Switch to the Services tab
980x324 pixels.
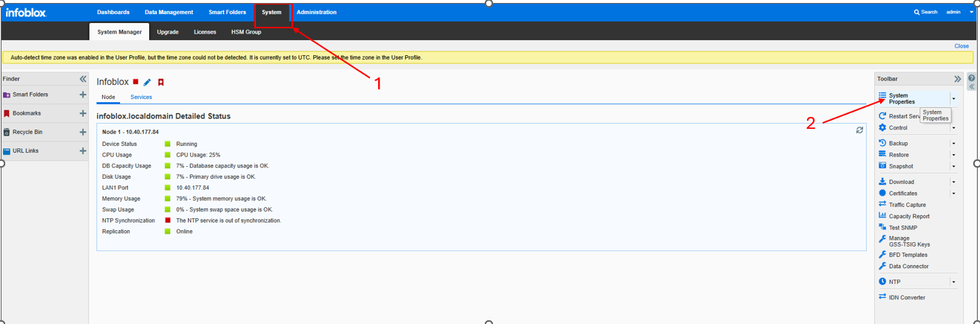pos(141,98)
